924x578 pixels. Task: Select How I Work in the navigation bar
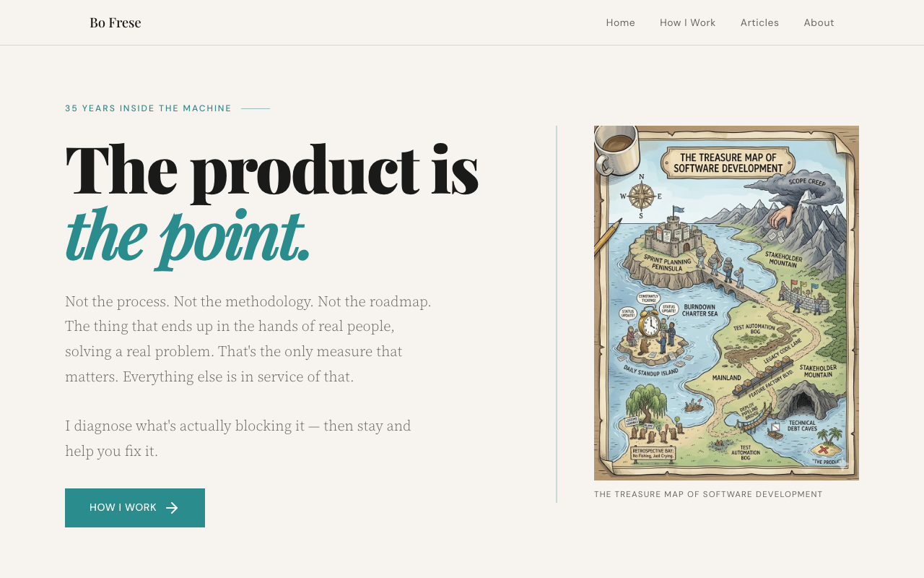point(687,22)
